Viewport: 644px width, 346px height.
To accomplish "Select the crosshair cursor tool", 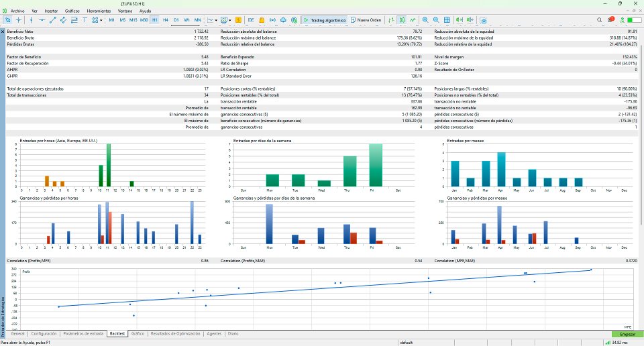I will [x=19, y=20].
